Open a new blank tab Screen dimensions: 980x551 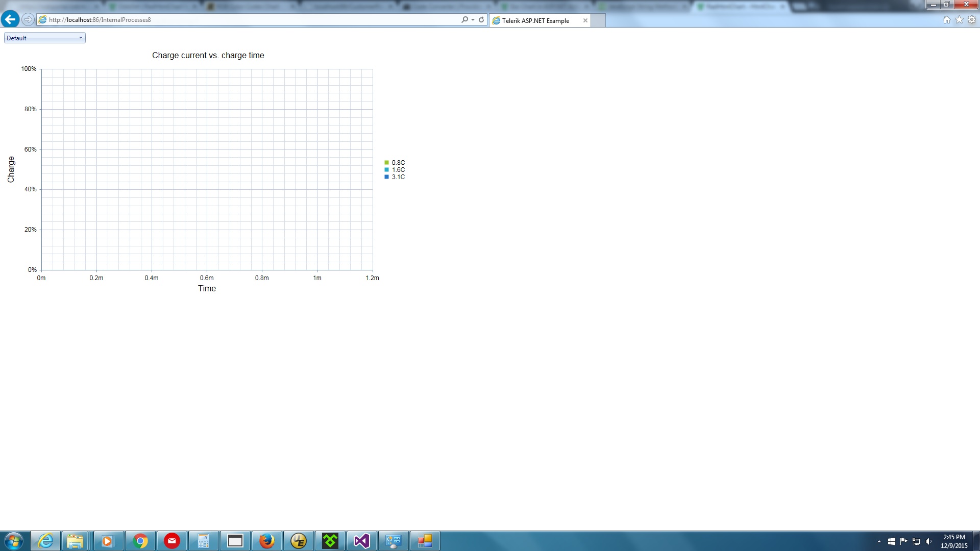(598, 20)
